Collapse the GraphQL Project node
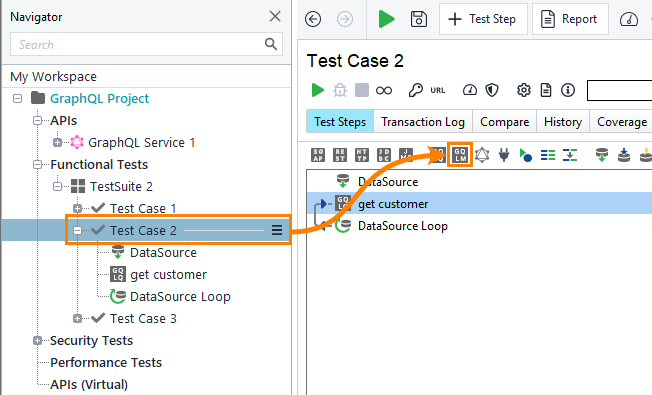This screenshot has height=395, width=652. coord(17,99)
